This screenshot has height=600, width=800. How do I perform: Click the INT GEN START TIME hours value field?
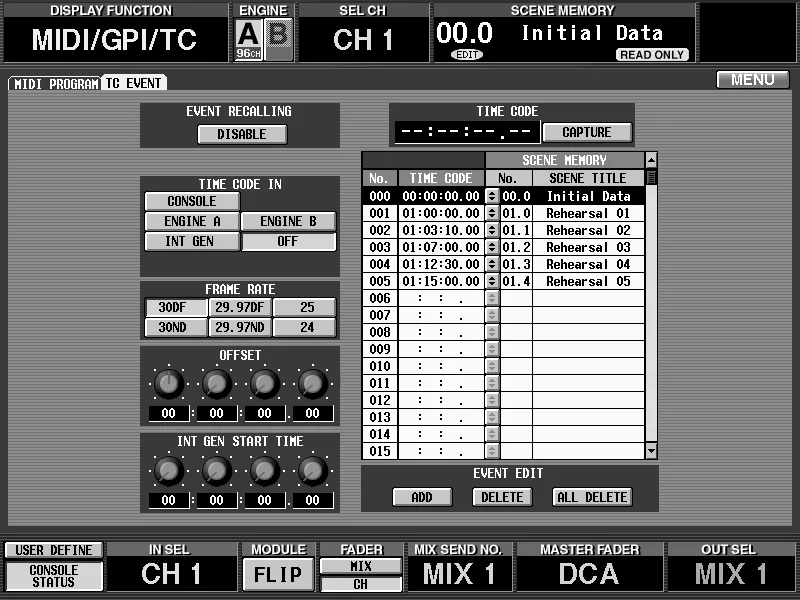pyautogui.click(x=169, y=501)
